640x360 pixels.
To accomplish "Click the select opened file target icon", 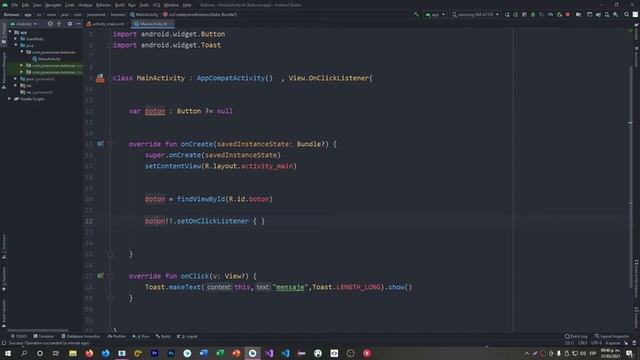I will pos(50,24).
